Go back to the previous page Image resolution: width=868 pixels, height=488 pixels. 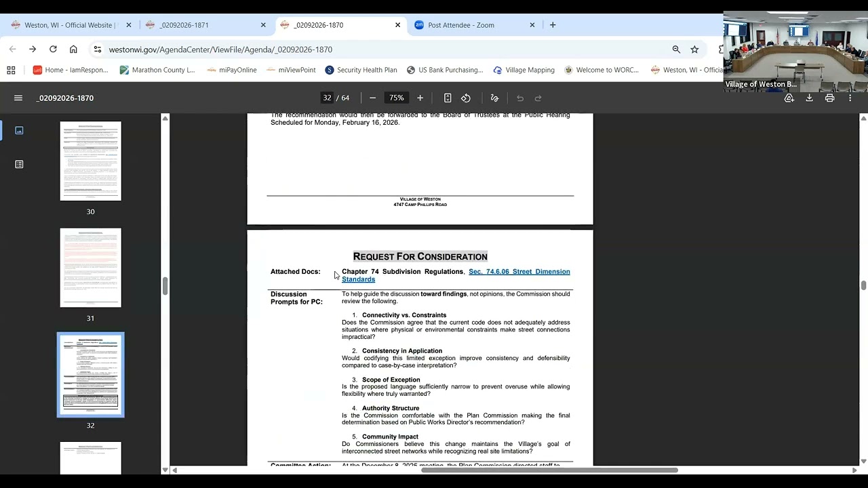pos(12,49)
